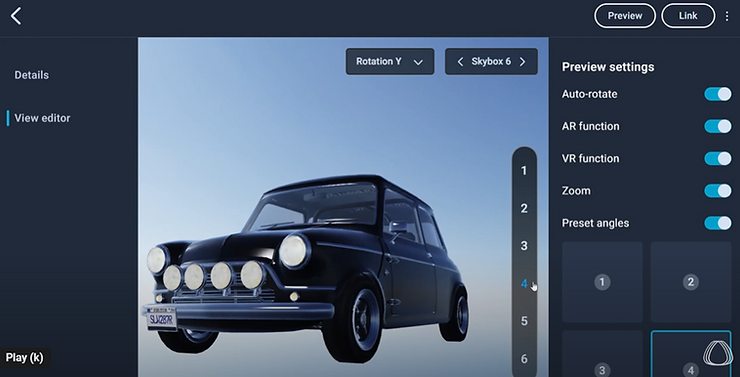Disable the Preset angles toggle
This screenshot has width=740, height=377.
[718, 223]
